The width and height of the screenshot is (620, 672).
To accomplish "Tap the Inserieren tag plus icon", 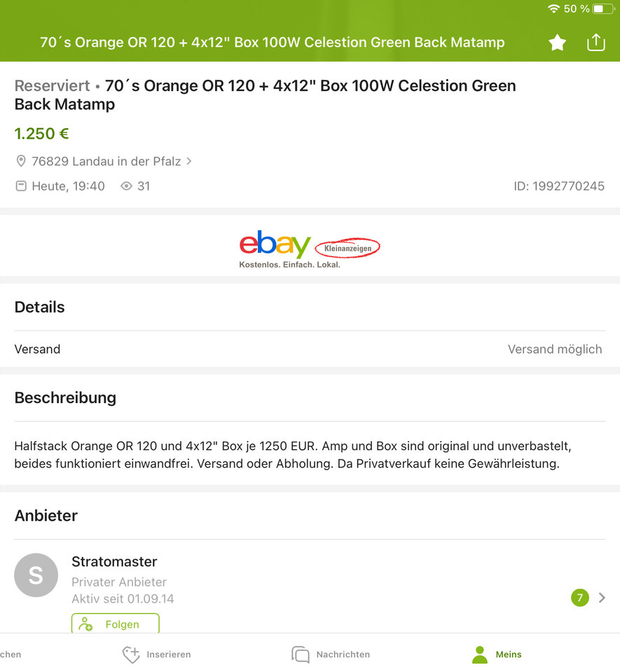I will [x=131, y=654].
